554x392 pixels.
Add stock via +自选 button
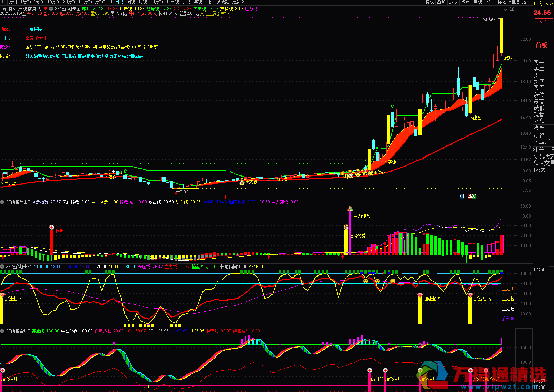(514, 2)
